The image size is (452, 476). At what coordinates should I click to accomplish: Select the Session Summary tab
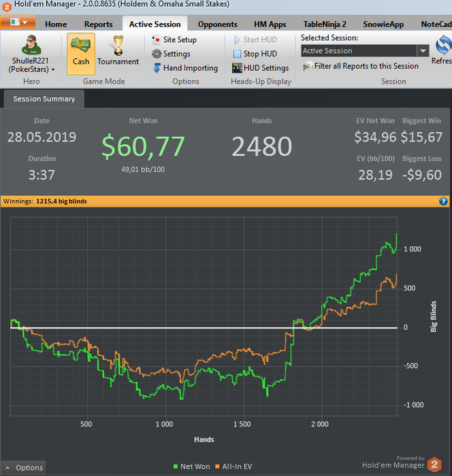(44, 99)
